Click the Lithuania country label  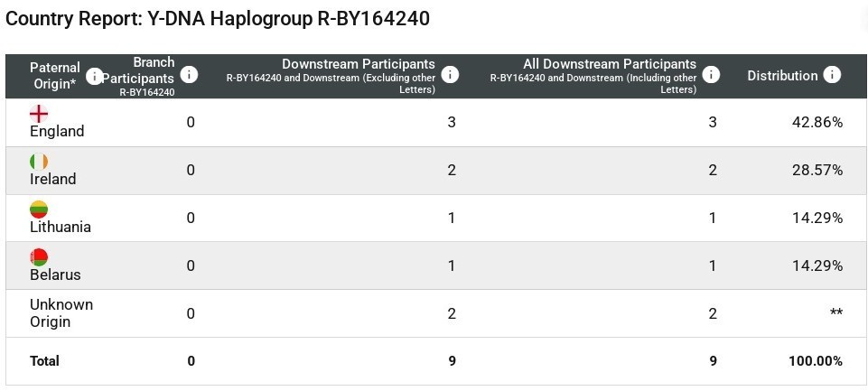click(x=61, y=228)
